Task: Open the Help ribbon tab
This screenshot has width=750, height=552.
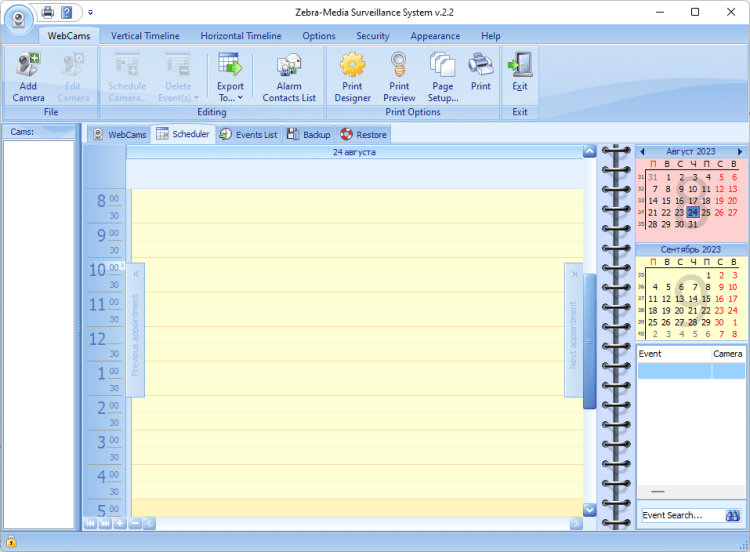Action: 491,36
